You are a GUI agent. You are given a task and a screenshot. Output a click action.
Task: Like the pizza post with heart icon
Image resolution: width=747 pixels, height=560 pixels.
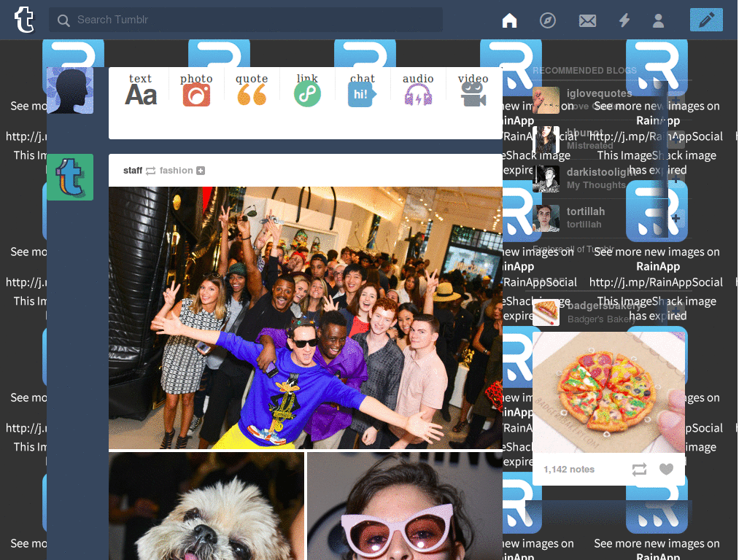click(x=666, y=469)
